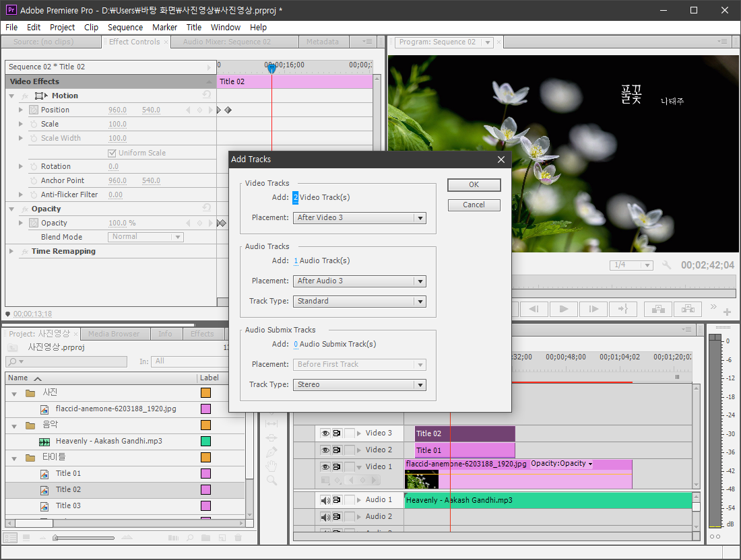The height and width of the screenshot is (560, 741).
Task: Toggle Video 2 track visibility eye
Action: pos(325,450)
